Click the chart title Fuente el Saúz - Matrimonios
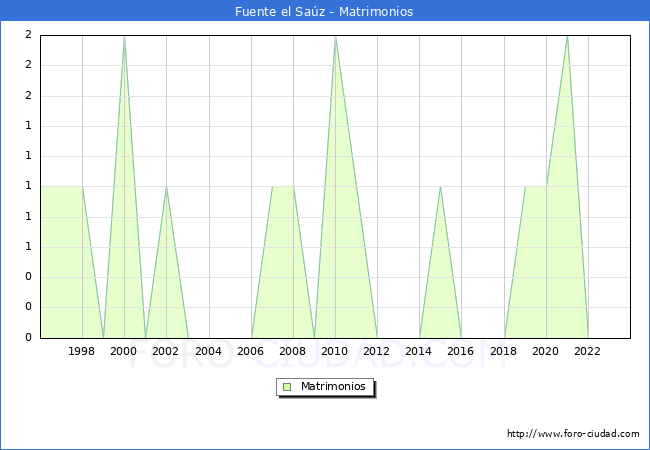 (x=324, y=12)
